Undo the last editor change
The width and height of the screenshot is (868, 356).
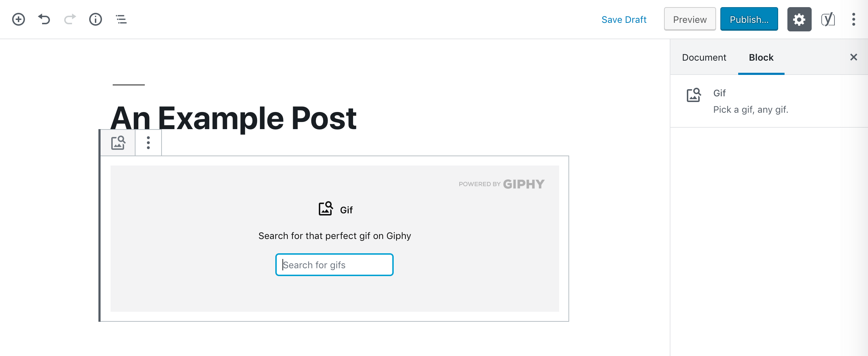(x=44, y=19)
